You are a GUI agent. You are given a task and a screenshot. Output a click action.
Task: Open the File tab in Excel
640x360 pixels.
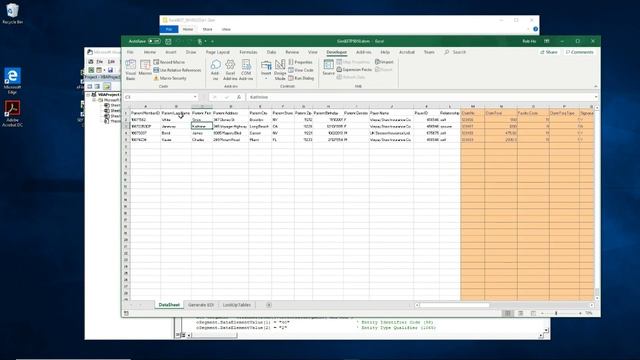tap(130, 52)
